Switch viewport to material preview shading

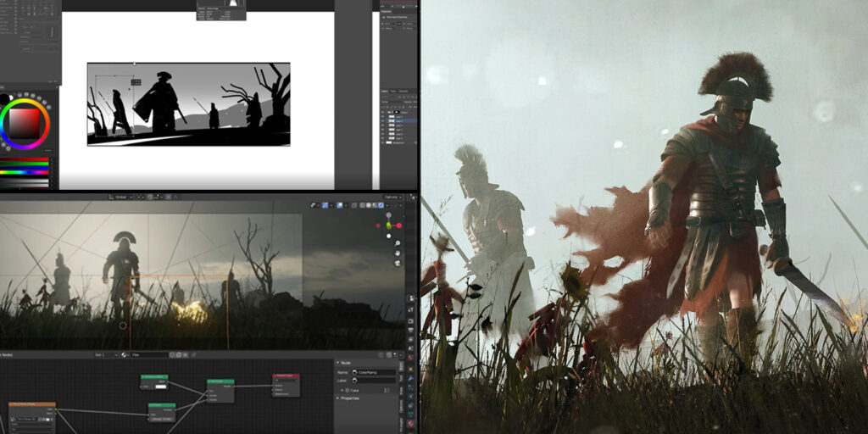(x=375, y=205)
